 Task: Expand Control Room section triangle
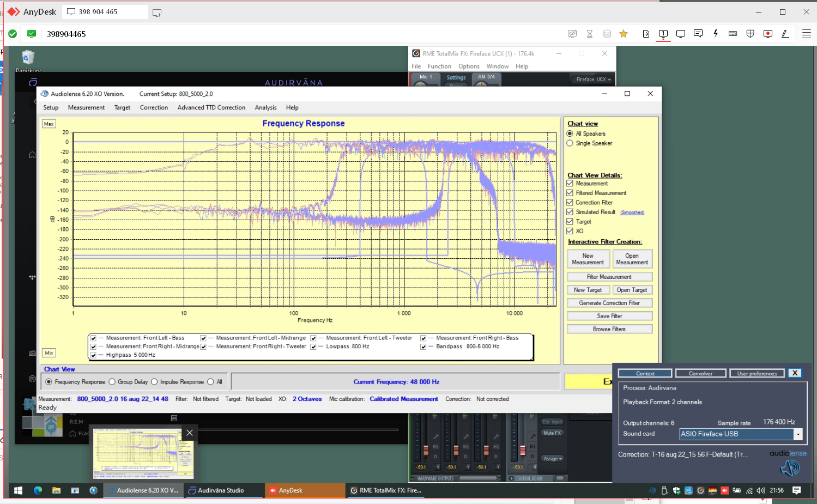point(511,478)
